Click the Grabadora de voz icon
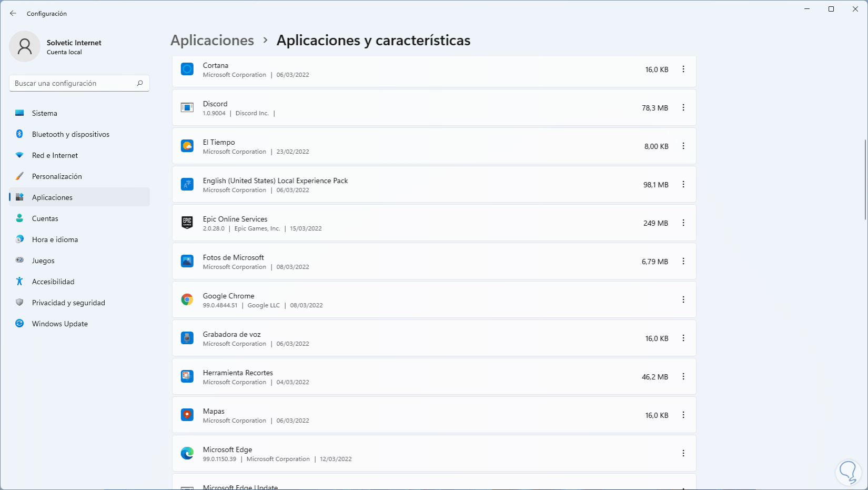868x490 pixels. (x=187, y=338)
